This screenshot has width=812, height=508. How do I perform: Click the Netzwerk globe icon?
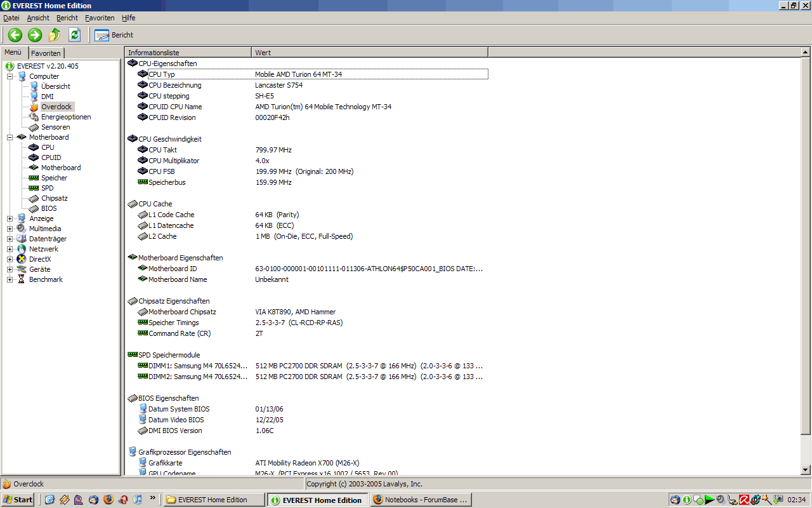pos(22,249)
